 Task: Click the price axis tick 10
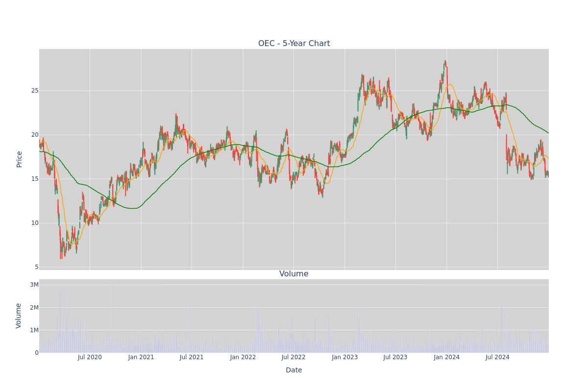pos(35,223)
